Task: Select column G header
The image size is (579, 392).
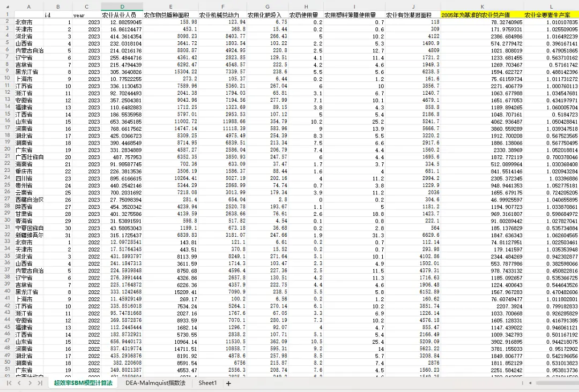Action: click(x=268, y=7)
